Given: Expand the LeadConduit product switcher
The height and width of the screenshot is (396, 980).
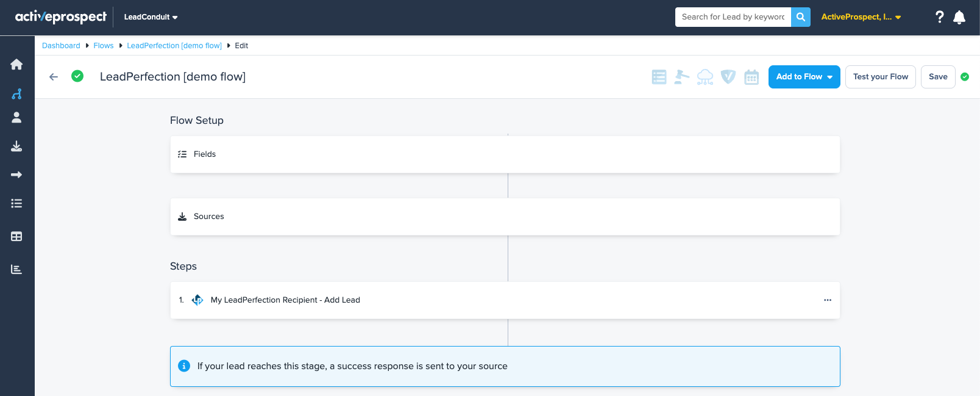Looking at the screenshot, I should pos(151,17).
